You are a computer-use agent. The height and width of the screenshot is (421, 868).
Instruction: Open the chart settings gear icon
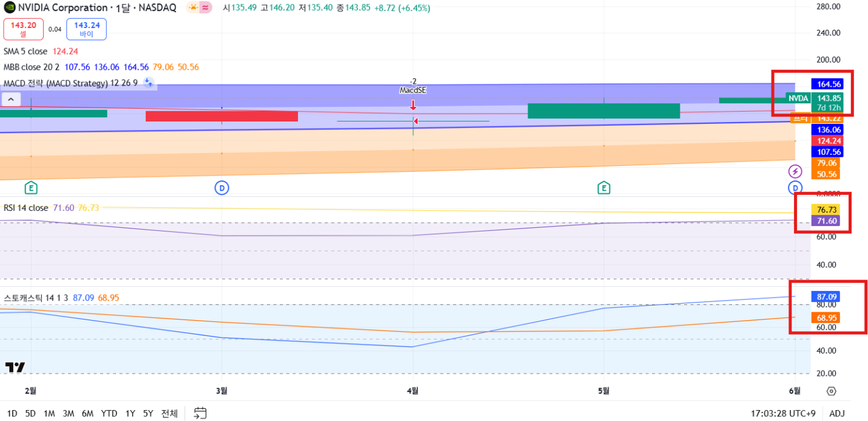coord(831,391)
